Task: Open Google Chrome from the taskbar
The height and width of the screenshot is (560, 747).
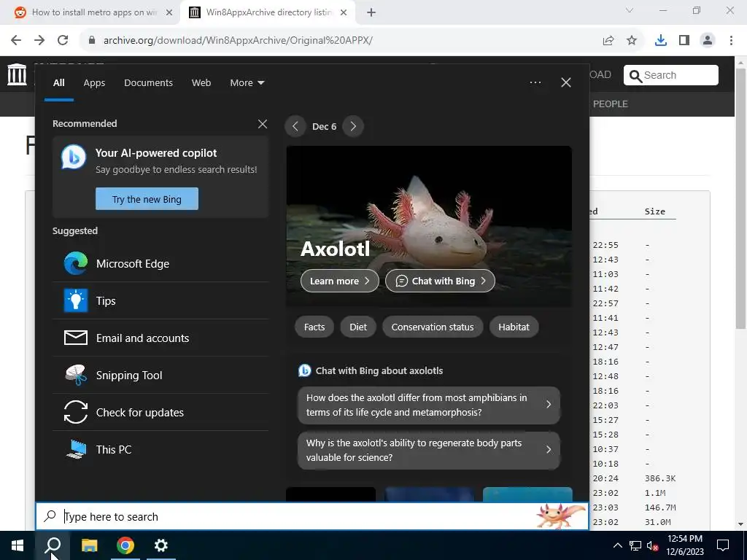Action: [x=125, y=545]
